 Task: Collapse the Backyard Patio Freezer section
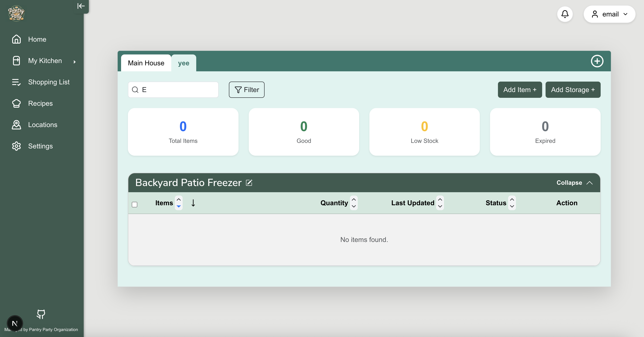pos(575,183)
